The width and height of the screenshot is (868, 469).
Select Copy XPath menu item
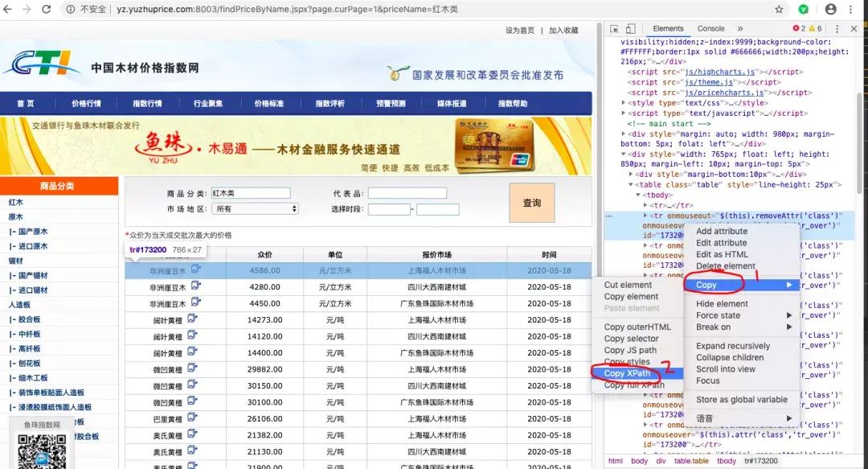pos(637,373)
